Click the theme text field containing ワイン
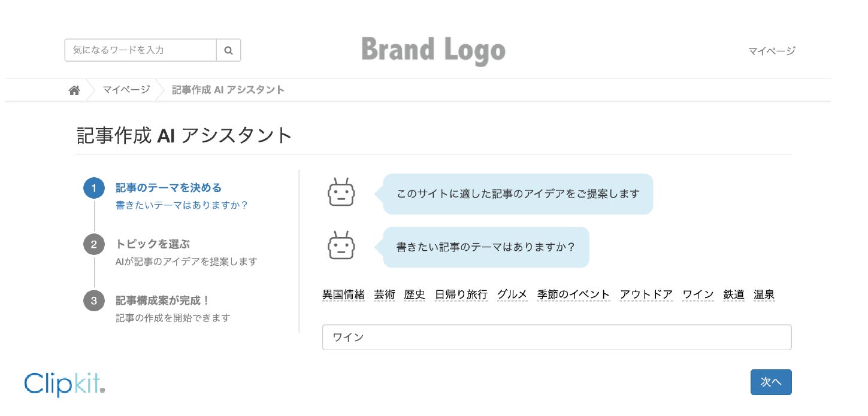The height and width of the screenshot is (416, 868). [x=557, y=337]
